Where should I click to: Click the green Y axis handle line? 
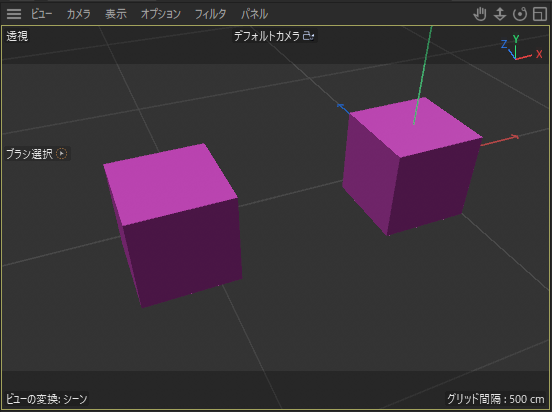tap(422, 75)
